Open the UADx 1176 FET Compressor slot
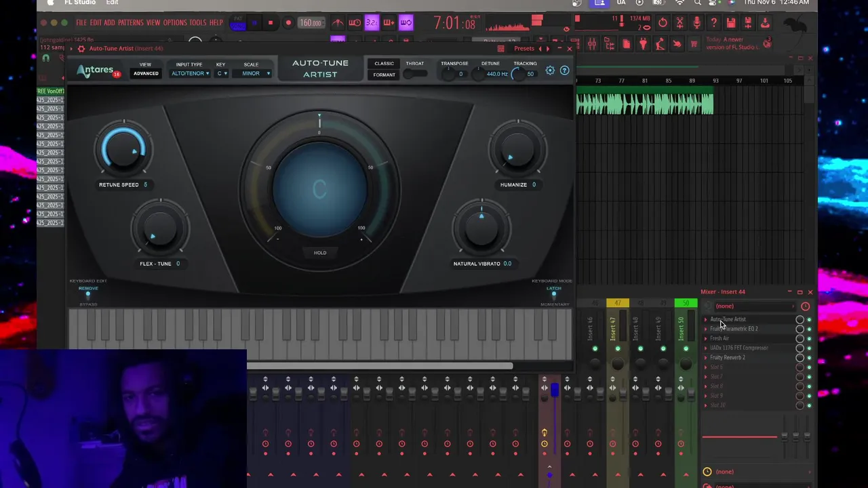The image size is (868, 488). 738,348
